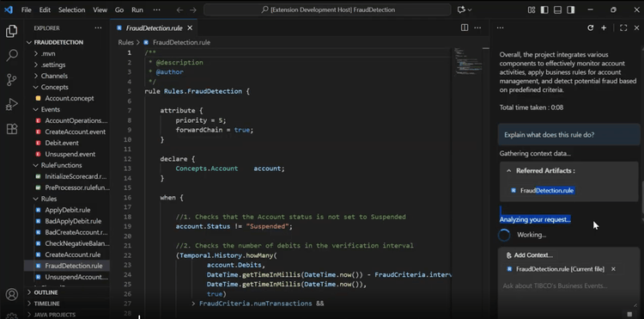This screenshot has height=319, width=644.
Task: Expand the .settings folder
Action: coord(36,64)
